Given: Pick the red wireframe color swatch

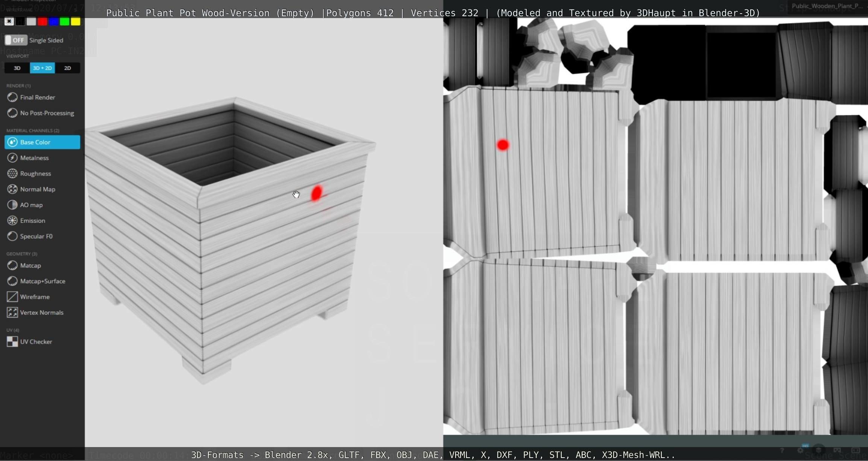Looking at the screenshot, I should click(x=43, y=21).
